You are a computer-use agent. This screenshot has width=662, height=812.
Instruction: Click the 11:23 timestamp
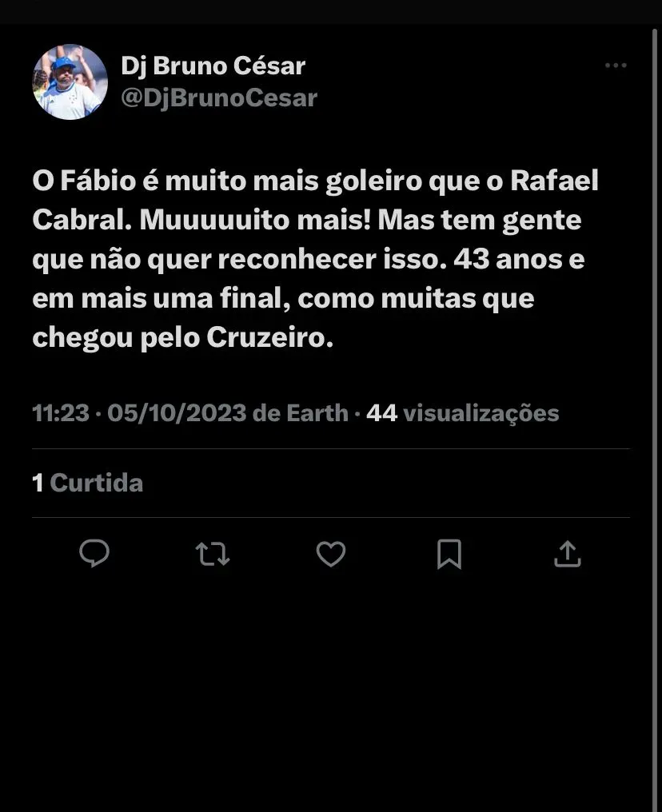pyautogui.click(x=60, y=413)
